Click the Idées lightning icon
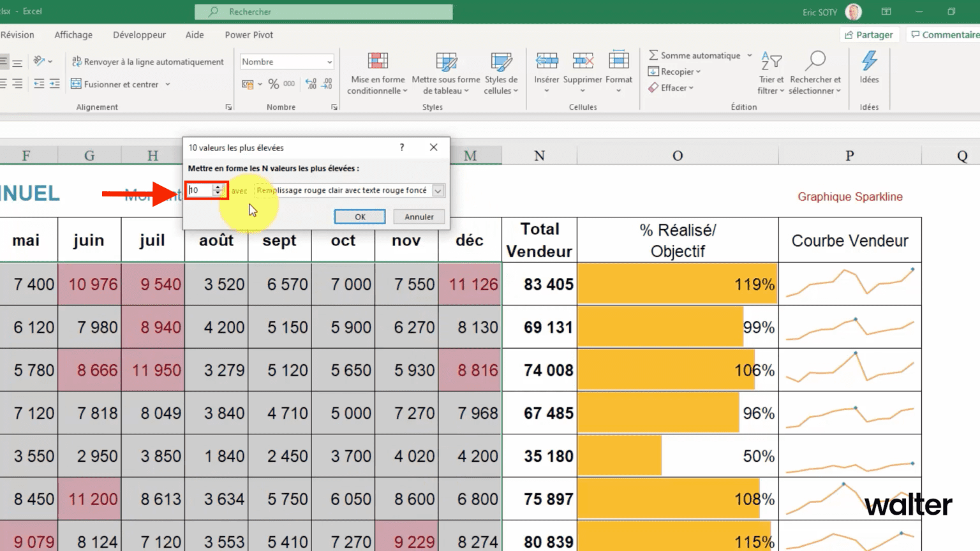Image resolution: width=980 pixels, height=551 pixels. [x=869, y=61]
